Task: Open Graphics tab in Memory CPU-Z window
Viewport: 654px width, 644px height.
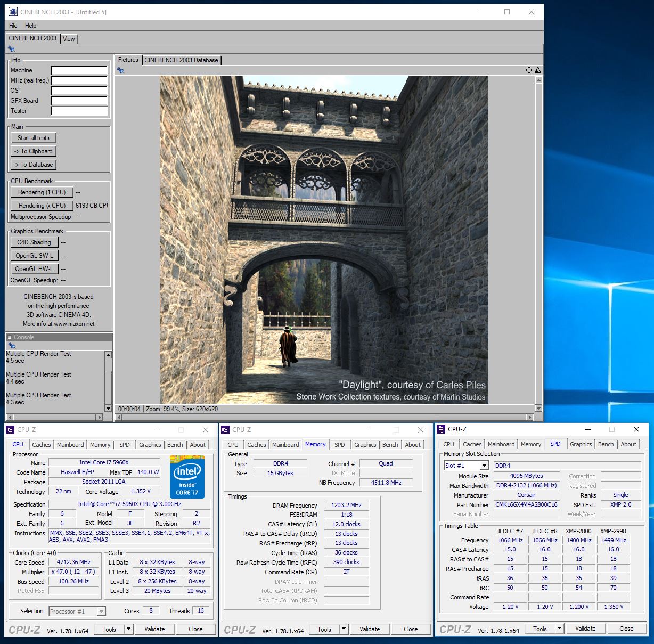Action: coord(365,445)
